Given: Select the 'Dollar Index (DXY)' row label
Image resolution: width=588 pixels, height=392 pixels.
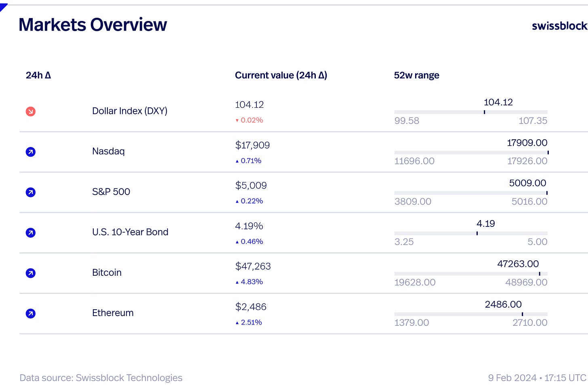Looking at the screenshot, I should tap(130, 111).
